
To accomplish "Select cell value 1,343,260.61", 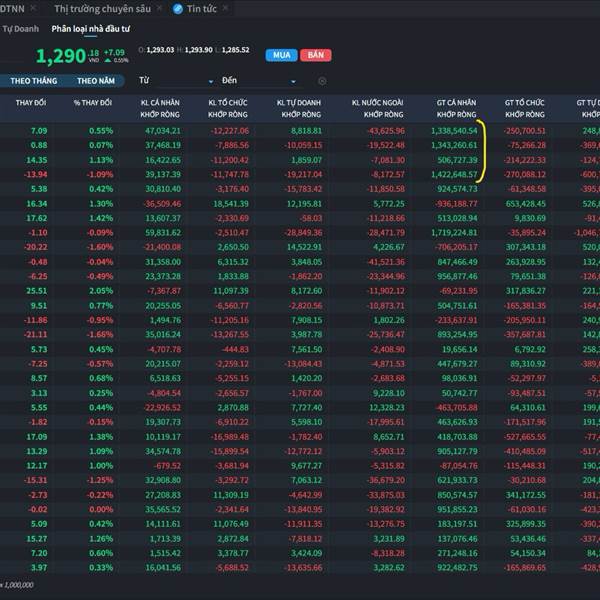I will [x=454, y=145].
